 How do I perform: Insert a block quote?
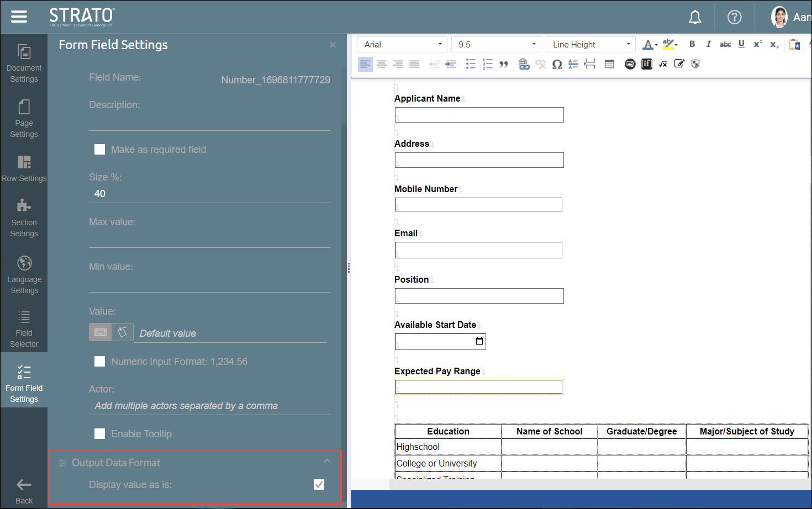coord(504,64)
